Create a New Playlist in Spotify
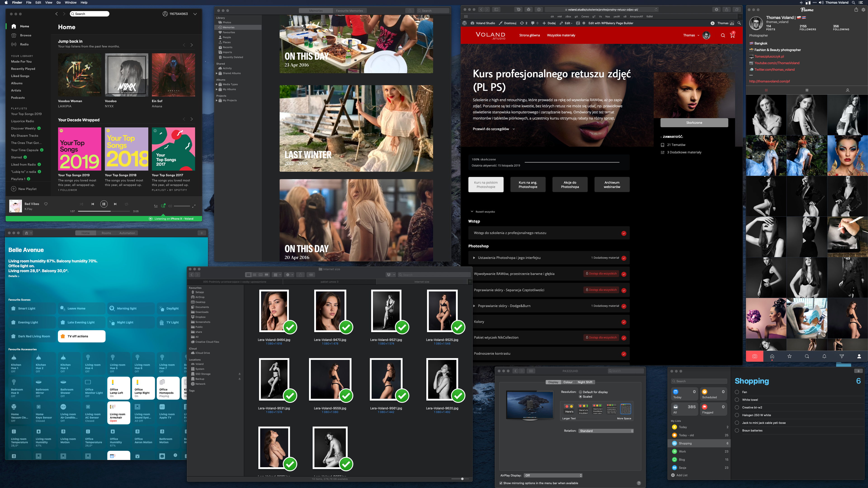This screenshot has width=868, height=488. (x=24, y=189)
